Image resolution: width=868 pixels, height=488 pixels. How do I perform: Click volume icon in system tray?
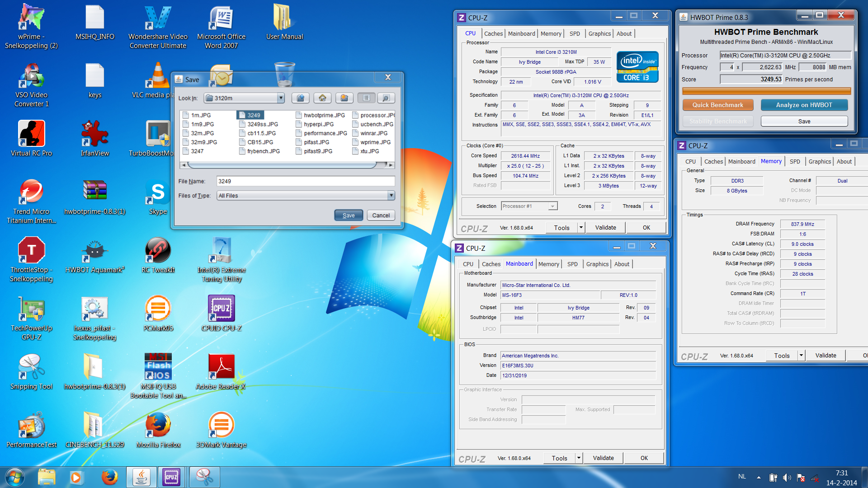tap(787, 477)
